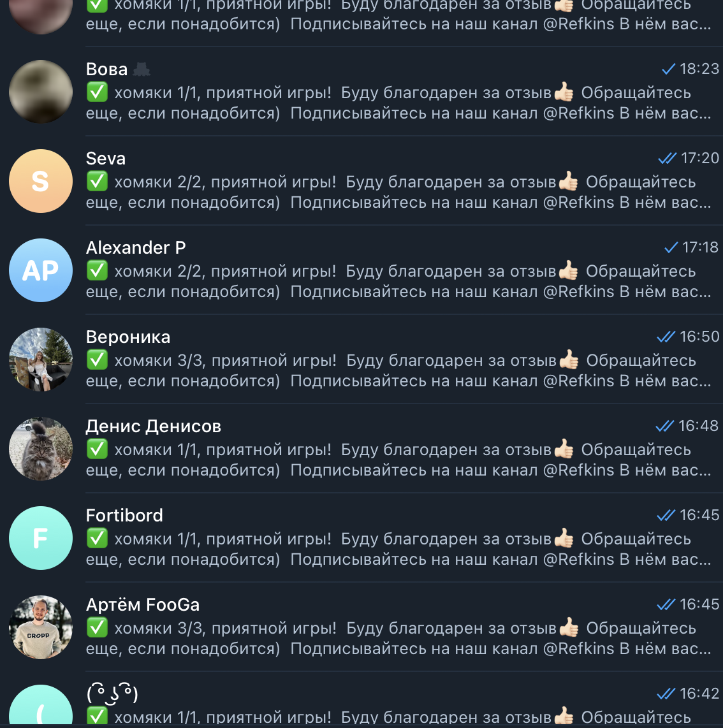This screenshot has height=728, width=723.
Task: Click the thumbs-up emoji in Вероника's message
Action: pos(569,360)
